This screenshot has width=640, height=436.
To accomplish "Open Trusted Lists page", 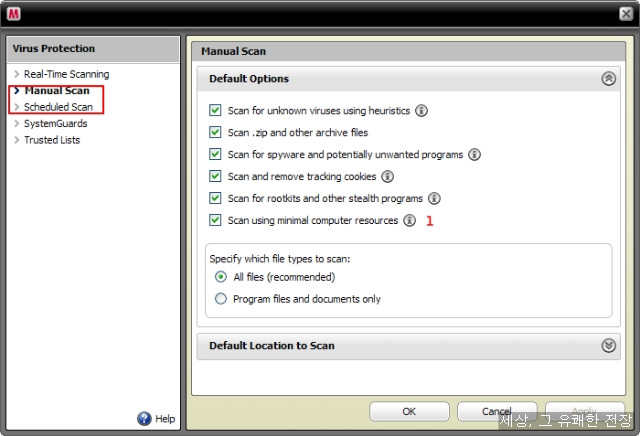I will pyautogui.click(x=52, y=140).
